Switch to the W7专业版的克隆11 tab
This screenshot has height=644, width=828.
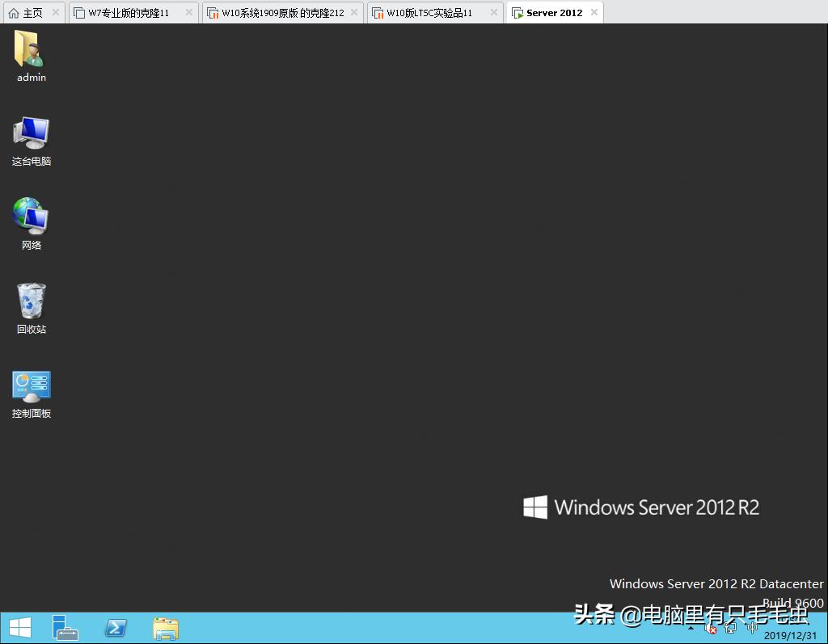tap(129, 12)
